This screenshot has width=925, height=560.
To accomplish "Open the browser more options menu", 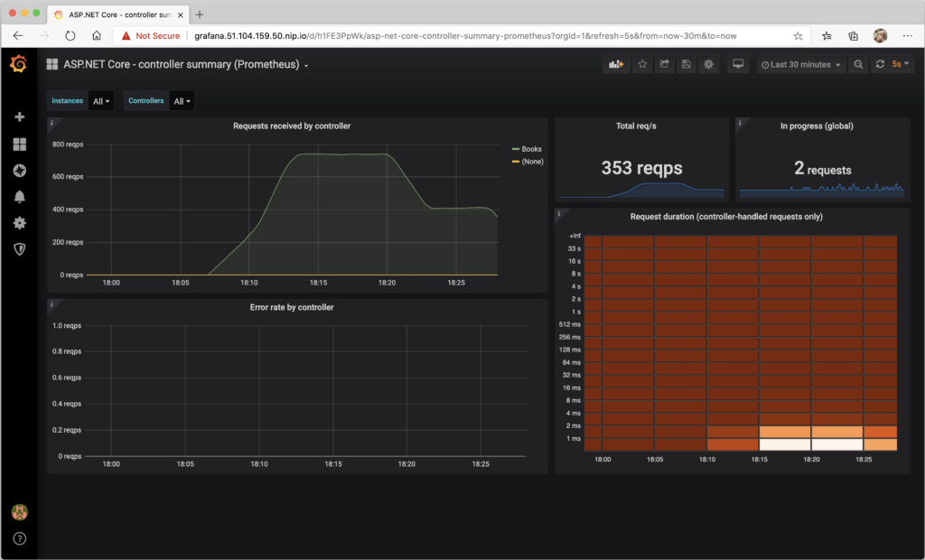I will 907,36.
